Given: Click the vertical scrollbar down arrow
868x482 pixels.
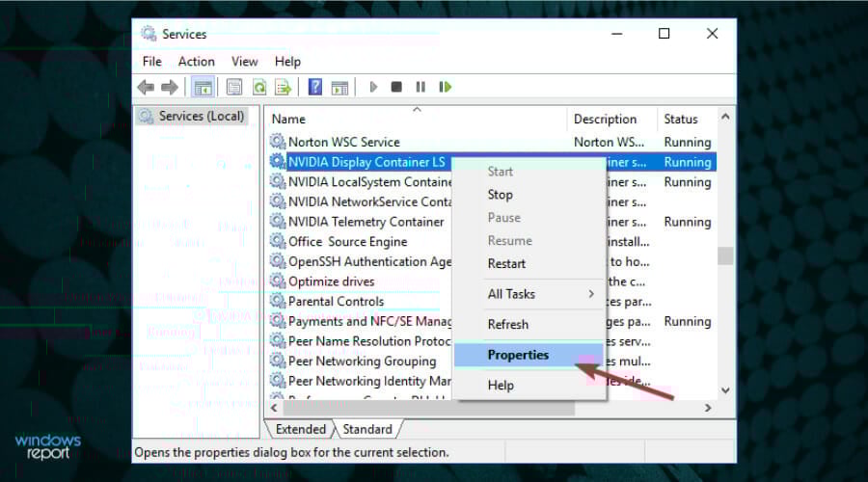Looking at the screenshot, I should pyautogui.click(x=725, y=390).
